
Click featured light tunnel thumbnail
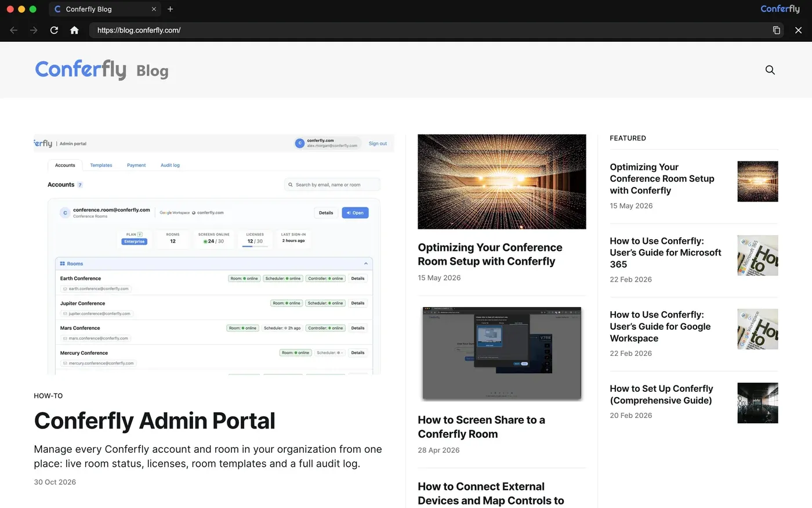pos(757,182)
